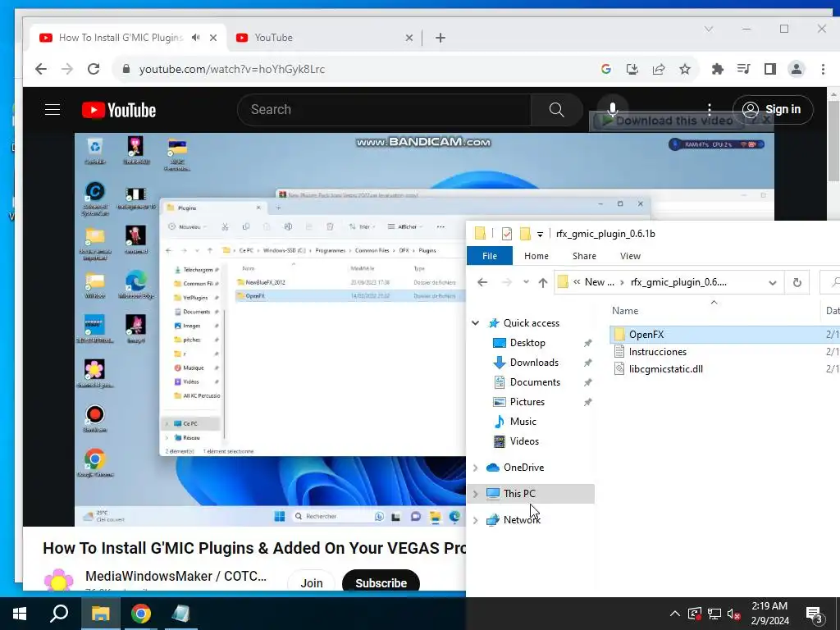The width and height of the screenshot is (840, 630).
Task: Open the media control icon in Chrome toolbar
Action: pos(743,69)
